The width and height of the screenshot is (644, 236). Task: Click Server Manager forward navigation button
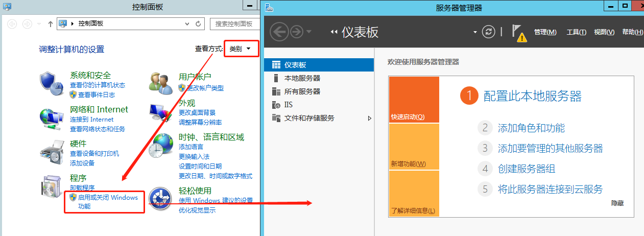[296, 32]
